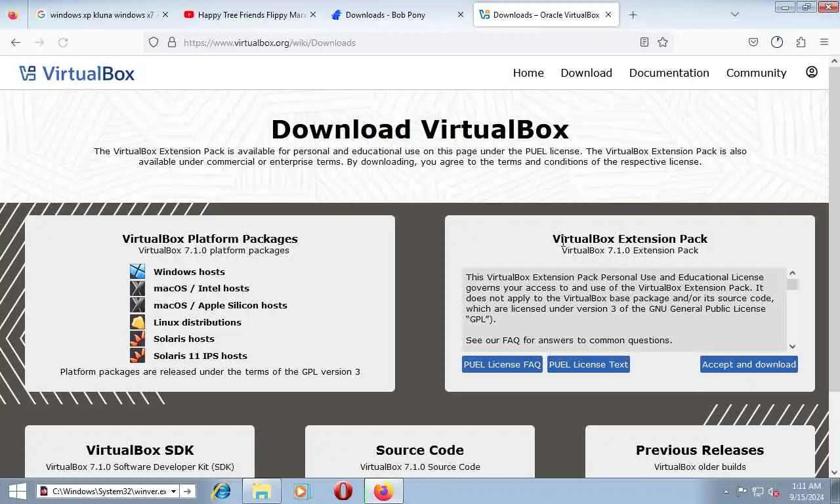The image size is (840, 504).
Task: Click the Firefox taskbar icon
Action: point(383,491)
